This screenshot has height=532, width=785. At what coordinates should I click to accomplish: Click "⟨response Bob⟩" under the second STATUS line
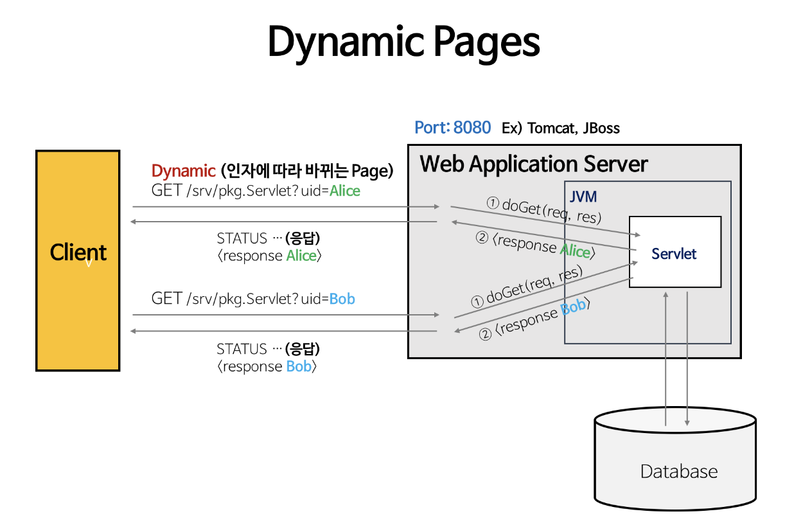pos(267,367)
